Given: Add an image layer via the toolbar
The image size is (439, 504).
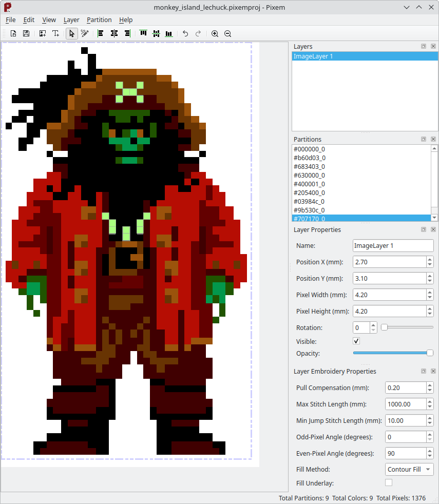Looking at the screenshot, I should (x=43, y=33).
